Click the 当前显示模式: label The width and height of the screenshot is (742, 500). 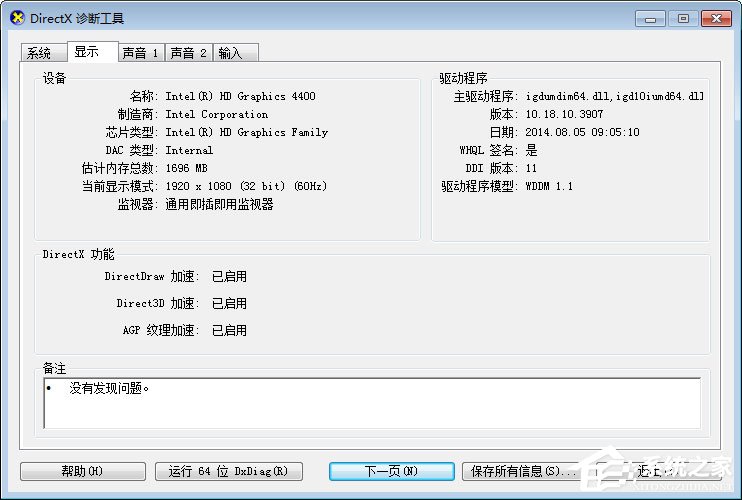point(120,186)
